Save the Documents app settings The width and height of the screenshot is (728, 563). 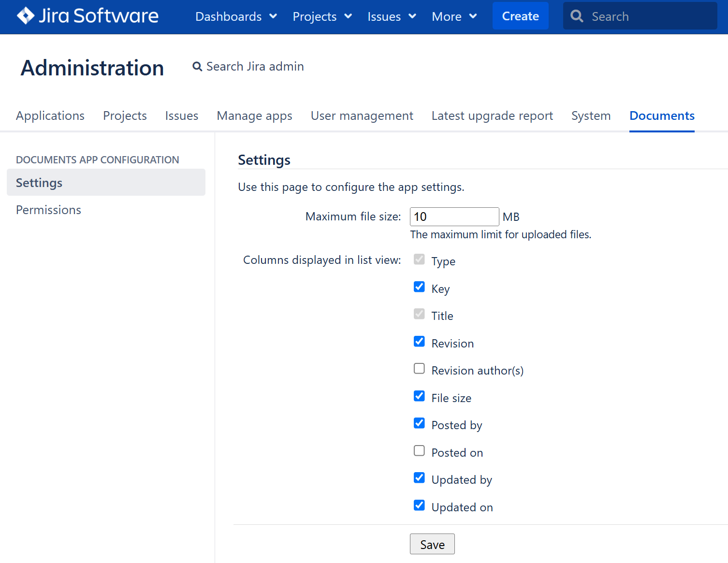(x=432, y=544)
